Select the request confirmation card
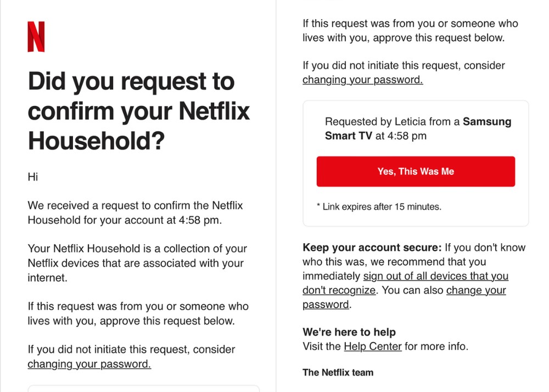Image resolution: width=549 pixels, height=392 pixels. click(x=416, y=161)
